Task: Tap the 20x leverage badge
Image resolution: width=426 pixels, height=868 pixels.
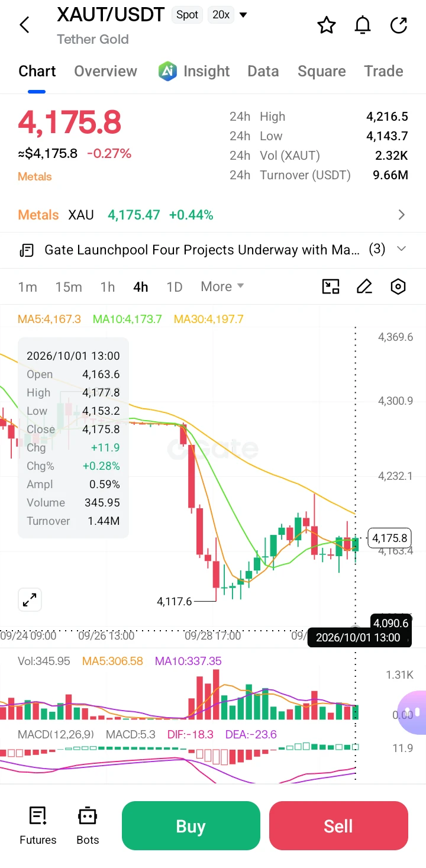Action: coord(221,15)
